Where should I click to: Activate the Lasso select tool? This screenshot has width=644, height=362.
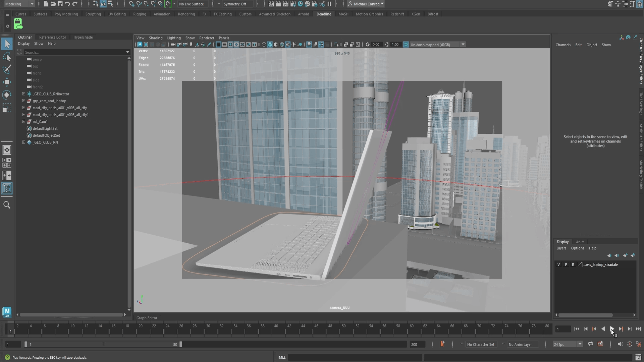point(7,57)
